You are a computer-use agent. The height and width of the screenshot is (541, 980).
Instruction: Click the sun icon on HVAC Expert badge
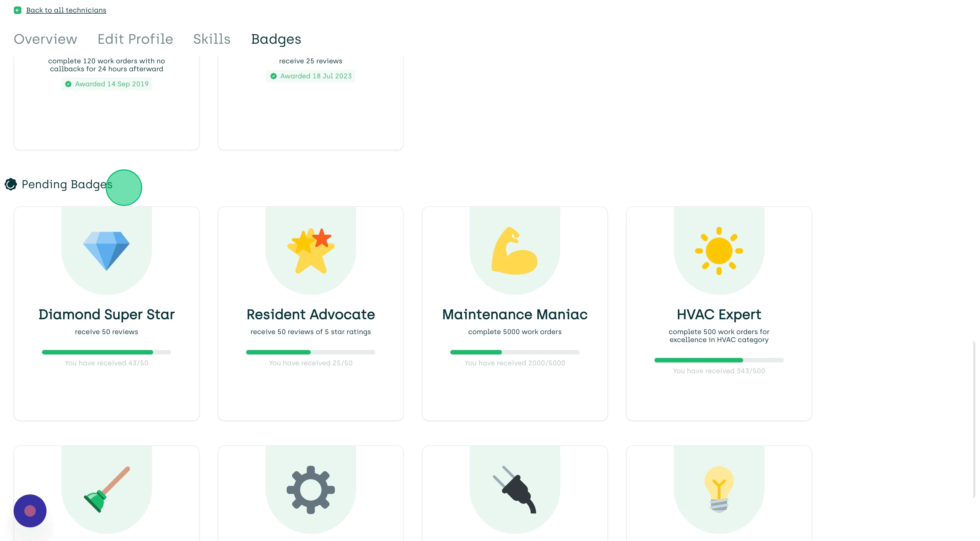[x=719, y=250]
